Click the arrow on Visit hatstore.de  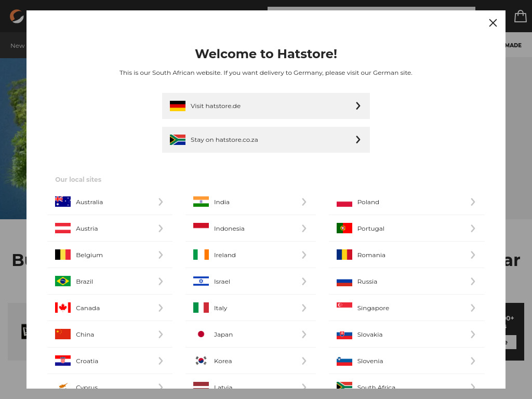coord(358,106)
